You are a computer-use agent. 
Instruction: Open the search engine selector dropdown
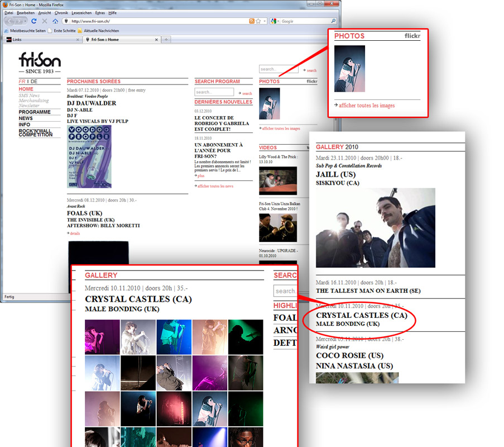tap(275, 21)
